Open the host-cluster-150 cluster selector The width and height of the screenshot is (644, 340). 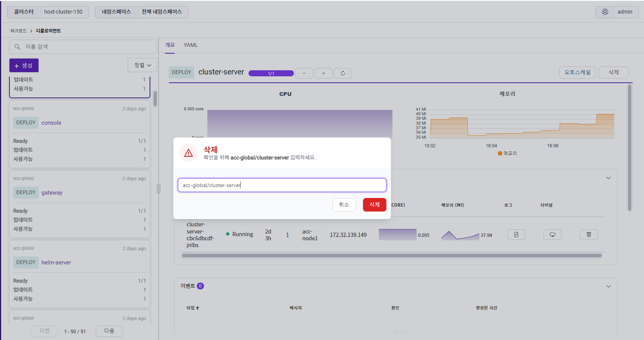coord(63,12)
